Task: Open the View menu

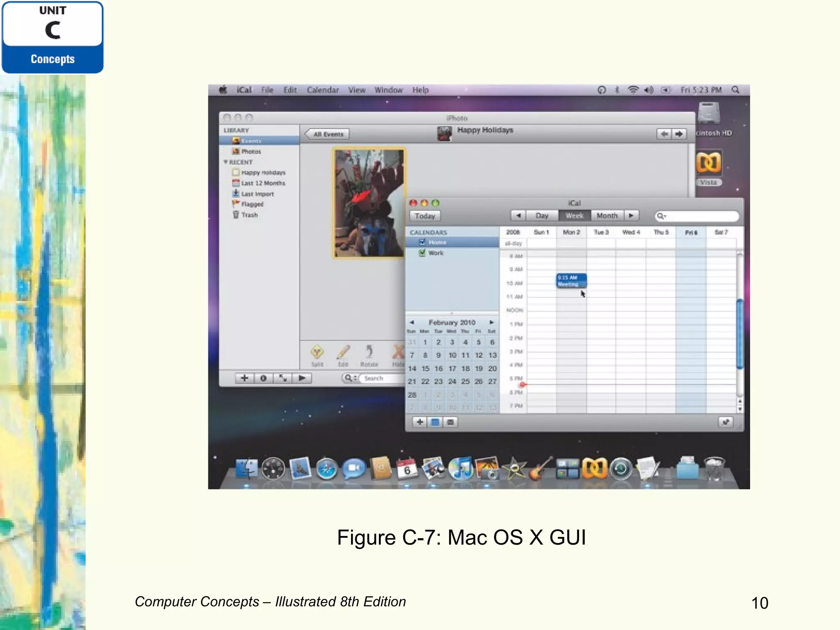Action: (357, 90)
